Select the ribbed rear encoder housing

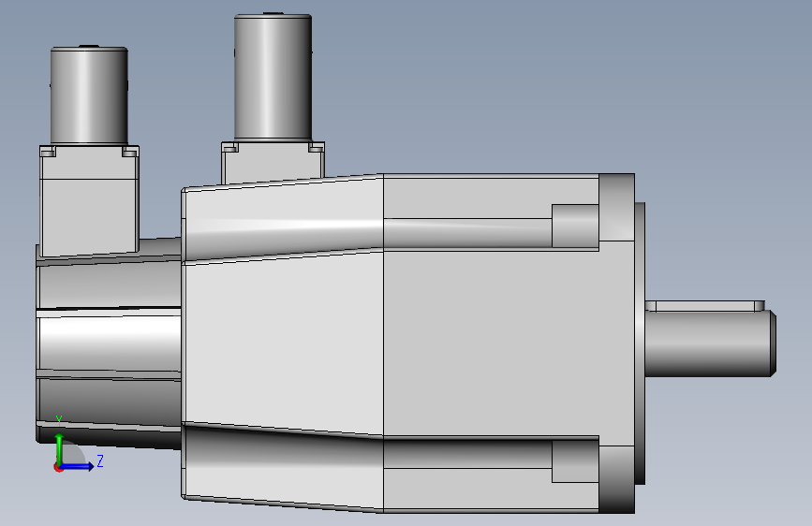pos(109,343)
